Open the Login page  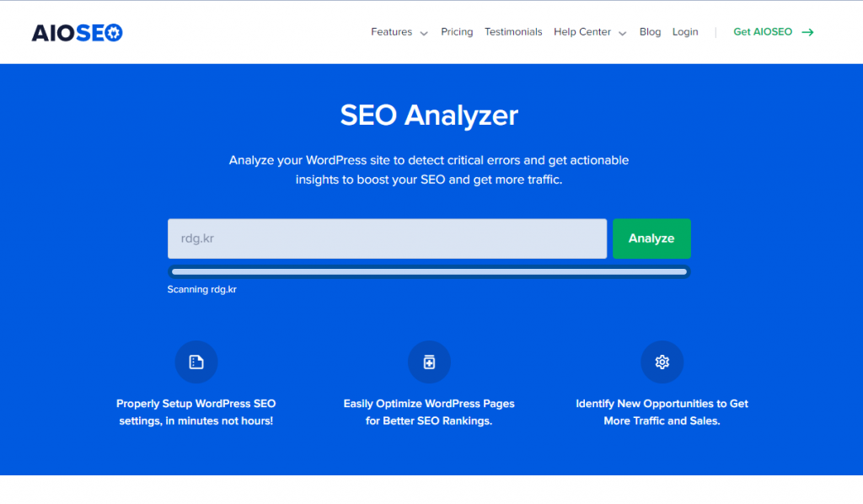(685, 32)
